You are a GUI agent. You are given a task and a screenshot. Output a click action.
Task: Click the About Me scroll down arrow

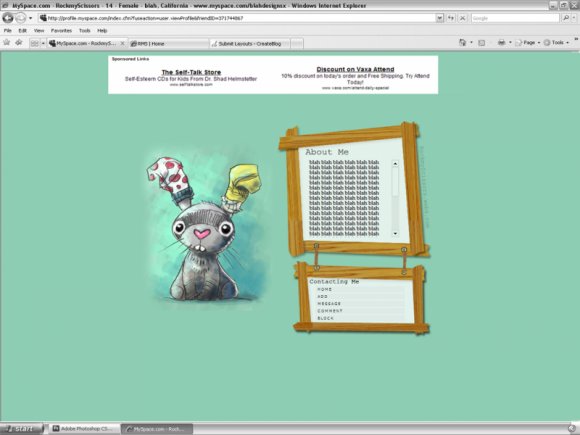pyautogui.click(x=395, y=233)
